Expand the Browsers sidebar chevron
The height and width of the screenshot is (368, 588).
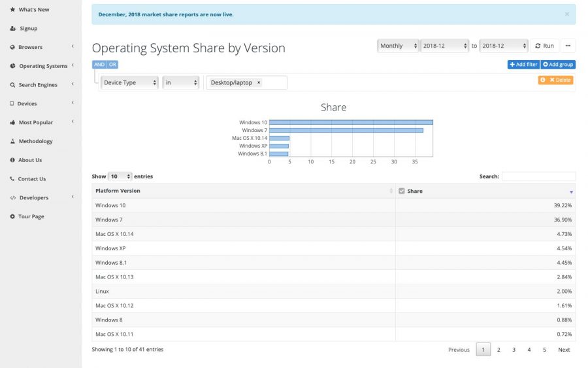point(73,46)
